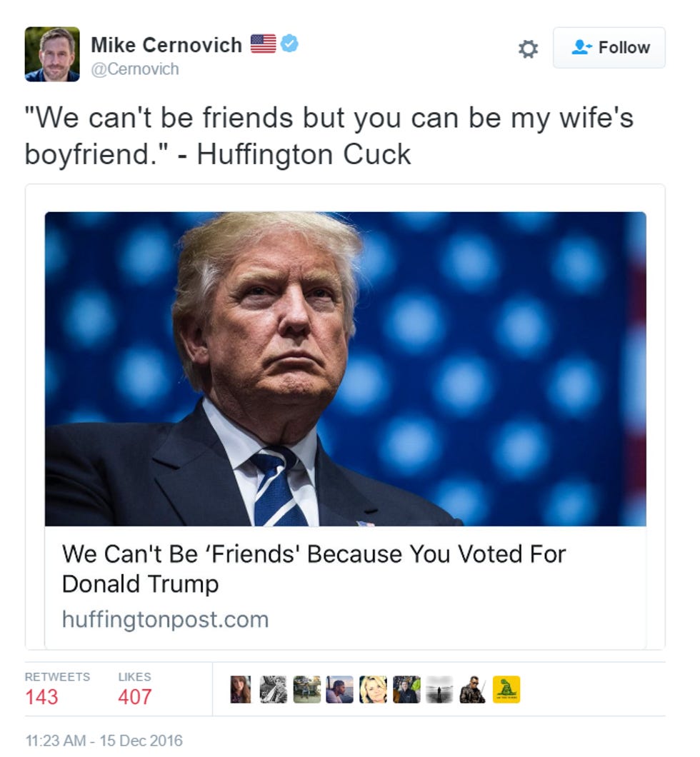Open the 11:23 AM timestamp permalink

pos(104,740)
